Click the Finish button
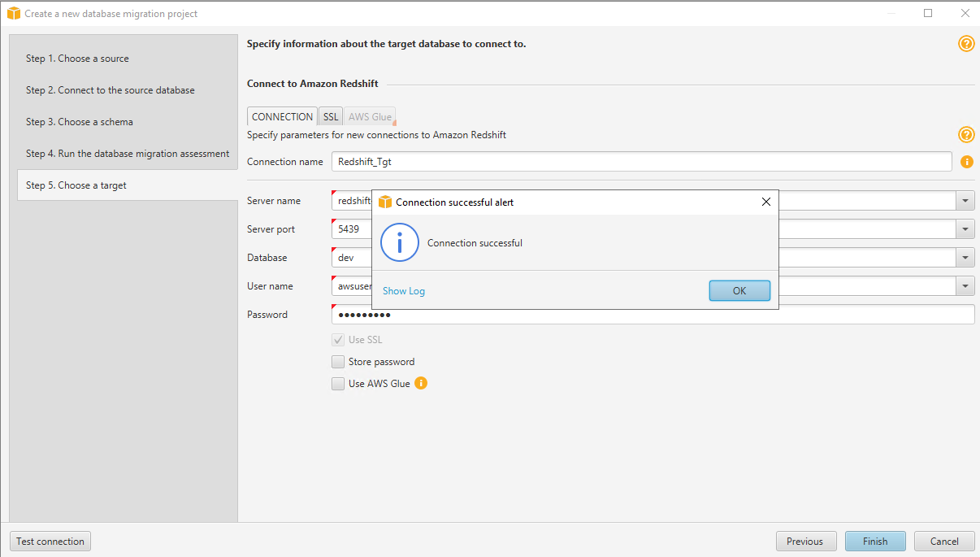Viewport: 980px width, 557px height. pos(875,542)
